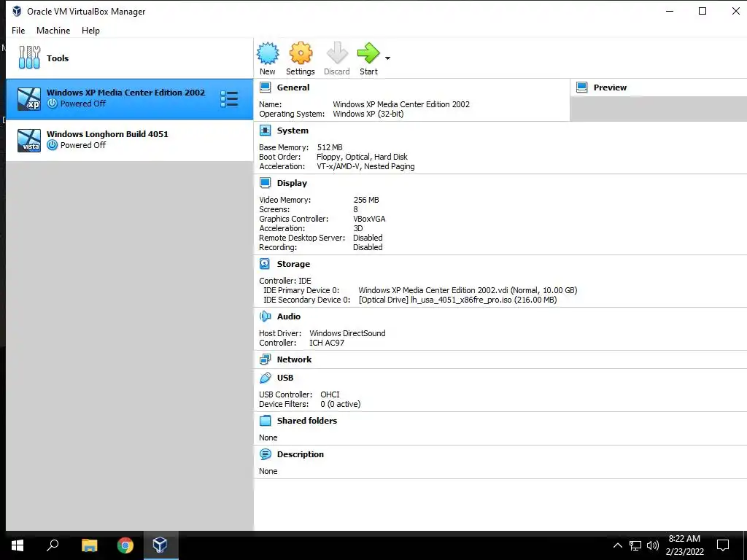The height and width of the screenshot is (560, 747).
Task: Click the Preview monitor icon
Action: click(581, 87)
